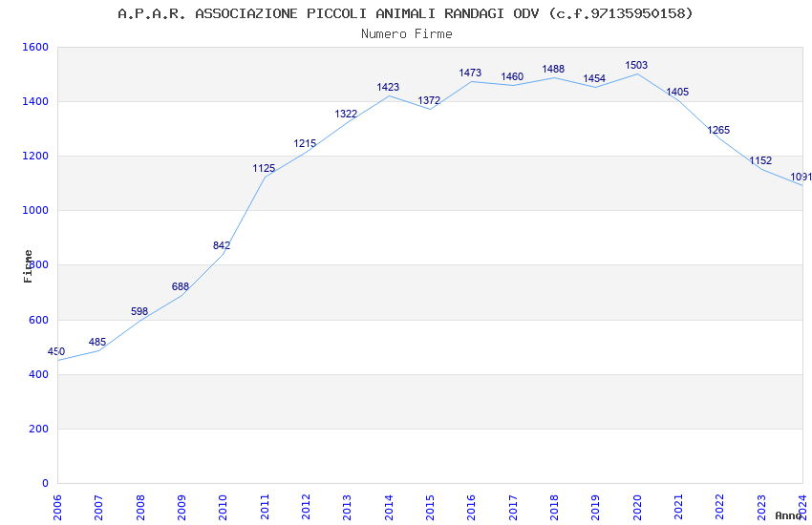Select the 1265 data label
Screen dimensions: 812x525
[x=718, y=130]
